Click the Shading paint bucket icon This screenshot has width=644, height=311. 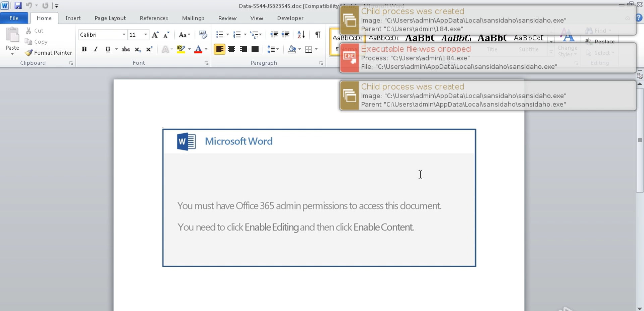coord(292,49)
